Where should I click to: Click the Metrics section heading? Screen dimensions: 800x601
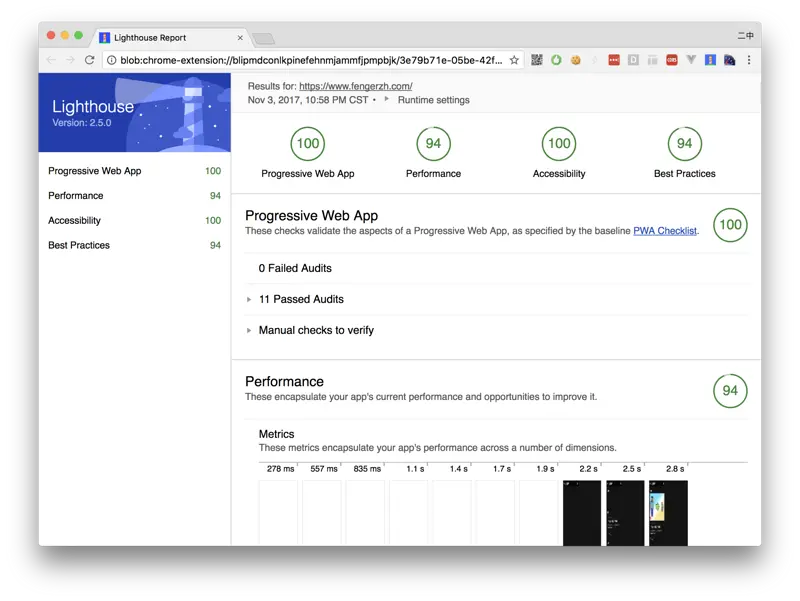pos(277,434)
